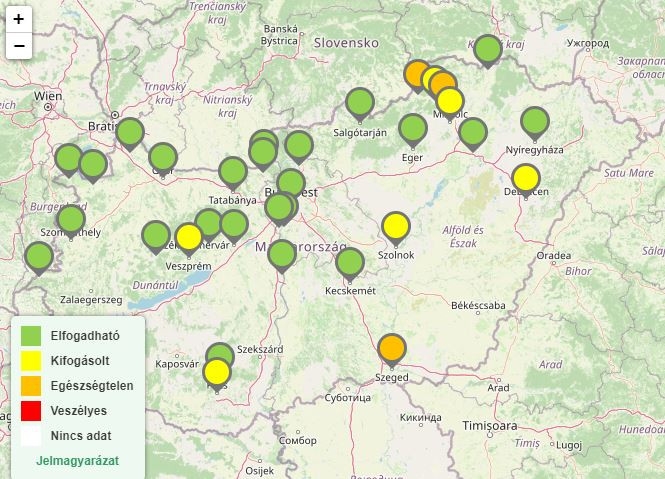This screenshot has width=665, height=479.
Task: Select the green marker near Bratislava
Action: point(130,132)
